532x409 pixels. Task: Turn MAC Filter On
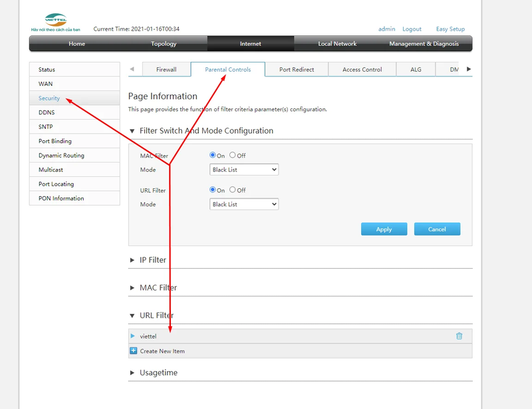(x=212, y=155)
